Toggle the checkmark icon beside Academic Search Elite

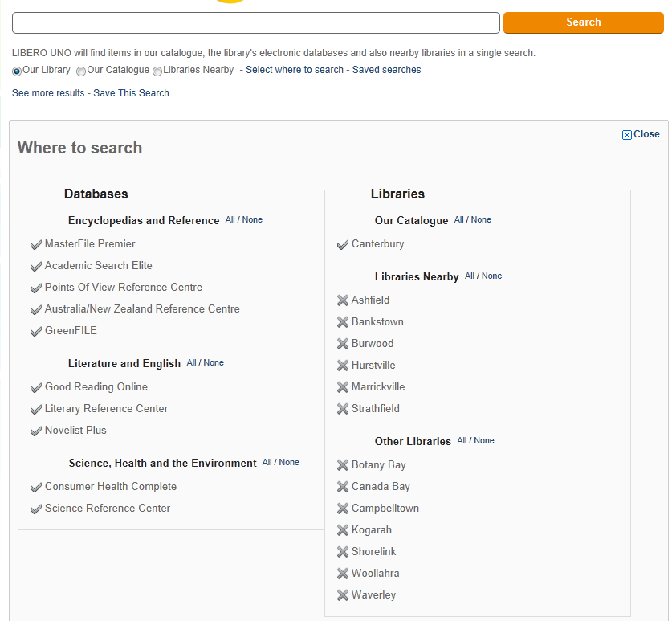36,267
